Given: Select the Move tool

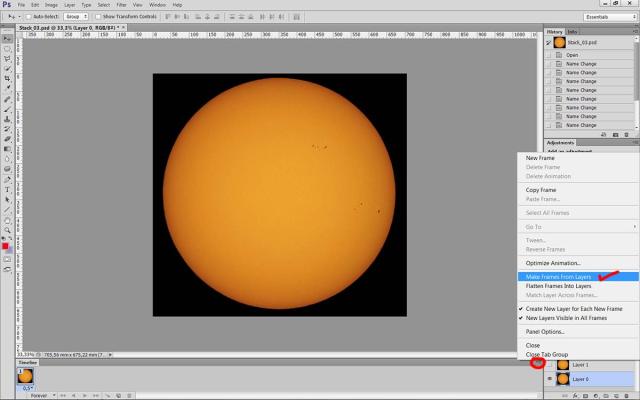Looking at the screenshot, I should [7, 37].
